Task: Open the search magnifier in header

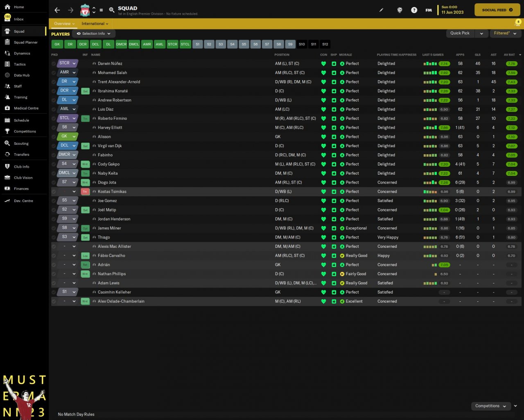Action: click(112, 10)
